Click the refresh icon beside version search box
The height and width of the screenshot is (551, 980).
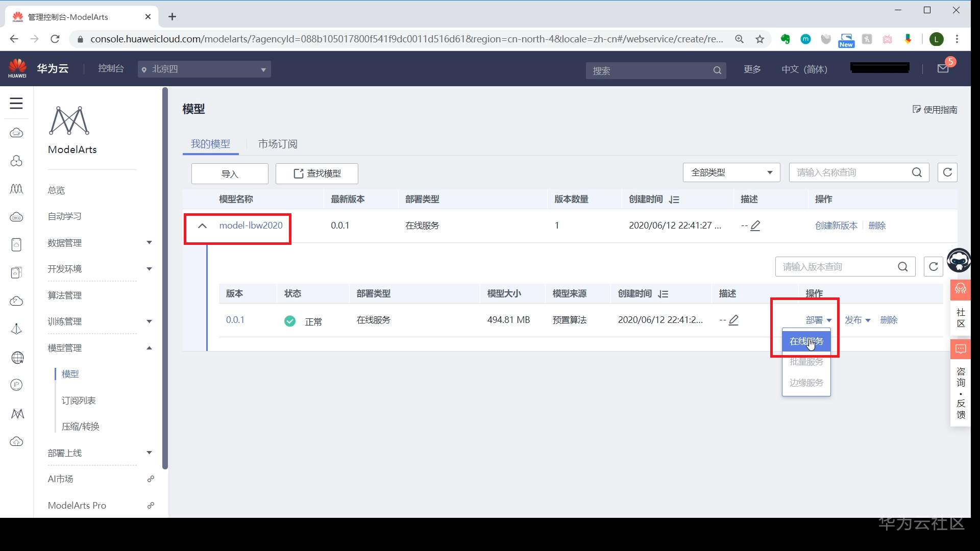(934, 266)
